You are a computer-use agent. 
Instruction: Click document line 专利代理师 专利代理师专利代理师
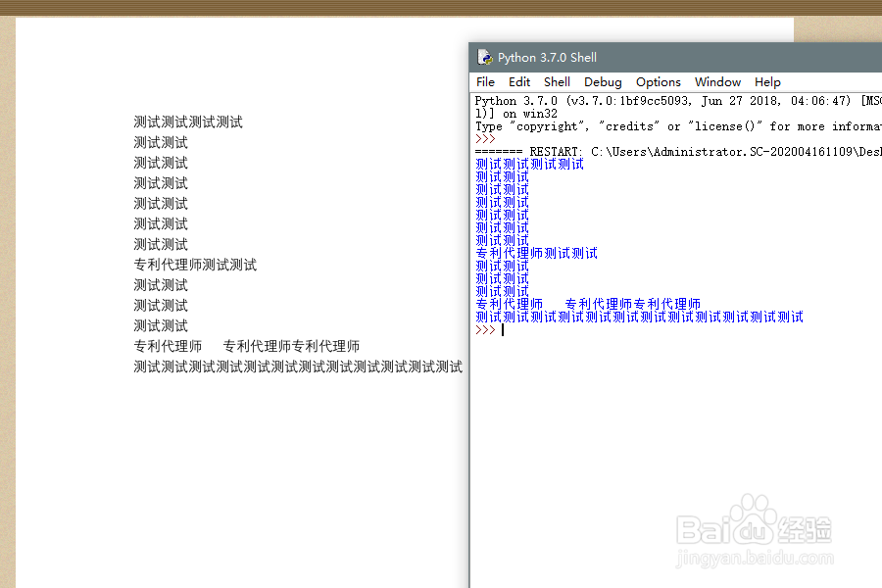pyautogui.click(x=246, y=346)
